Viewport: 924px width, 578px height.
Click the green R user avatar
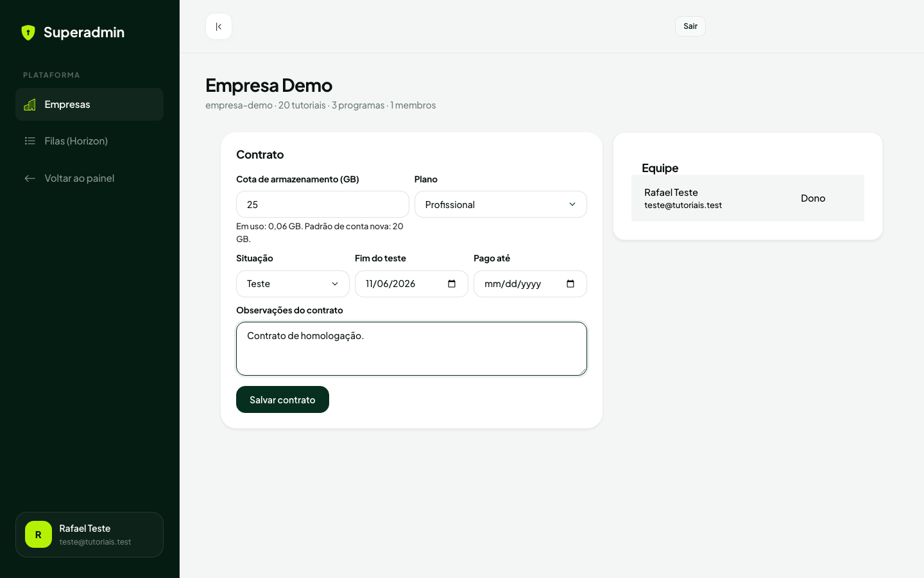38,534
